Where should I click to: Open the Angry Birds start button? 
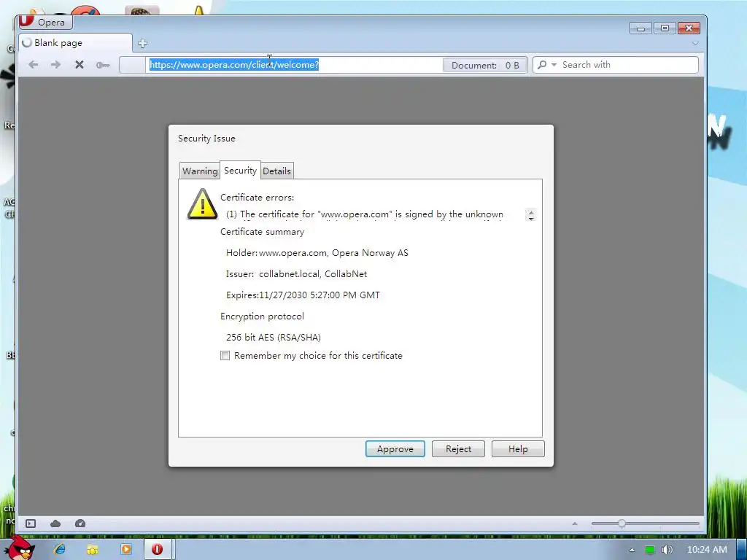(x=20, y=548)
